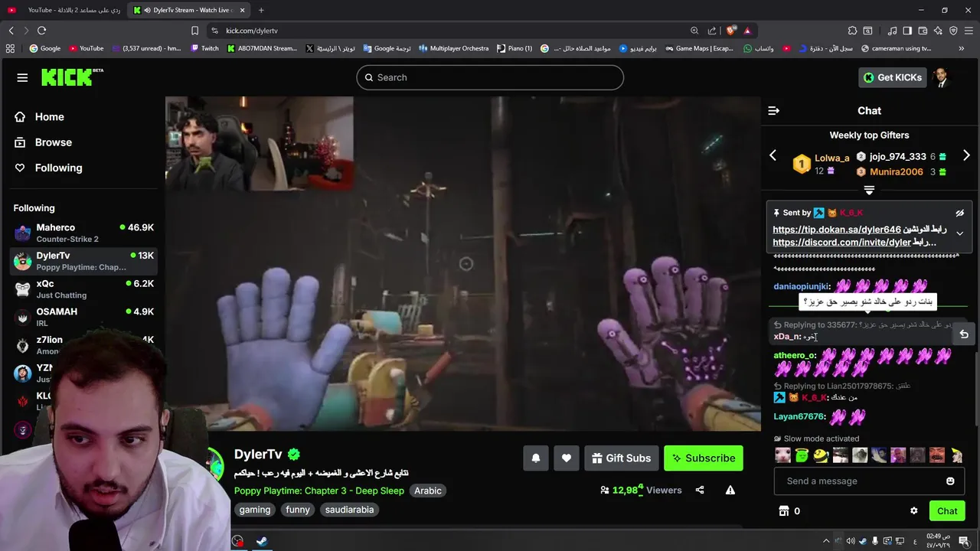Toggle stream notifications bell

point(536,458)
